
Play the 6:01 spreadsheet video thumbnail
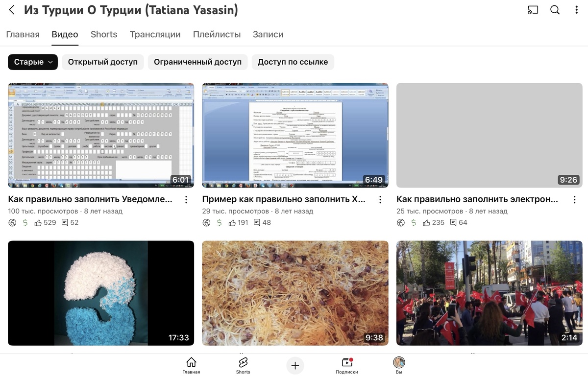tap(101, 135)
